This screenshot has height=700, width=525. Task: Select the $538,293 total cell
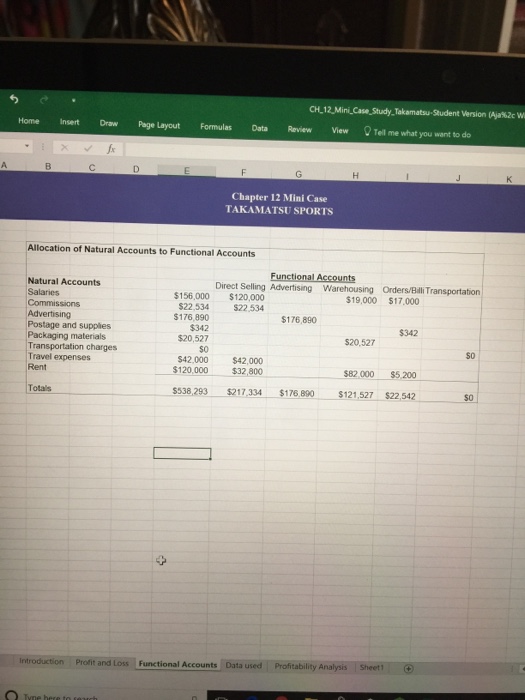tap(190, 391)
